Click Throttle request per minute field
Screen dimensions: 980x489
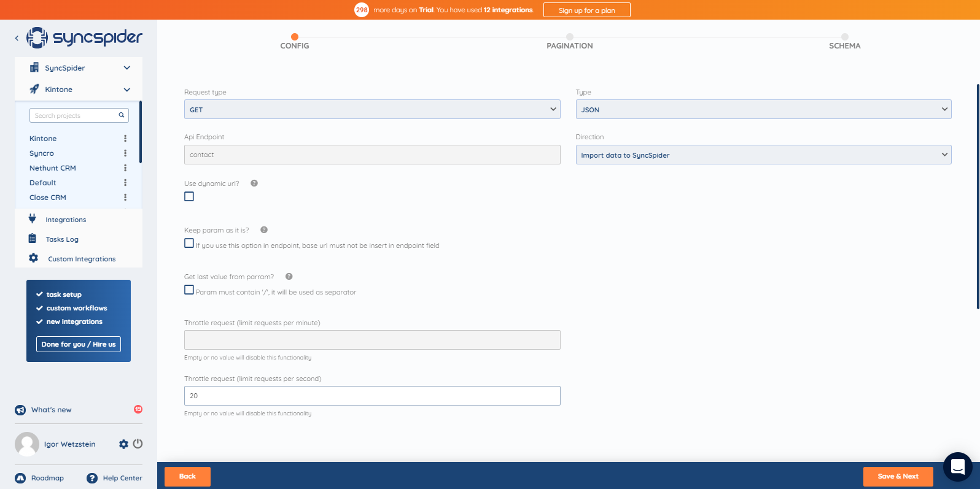click(x=372, y=340)
